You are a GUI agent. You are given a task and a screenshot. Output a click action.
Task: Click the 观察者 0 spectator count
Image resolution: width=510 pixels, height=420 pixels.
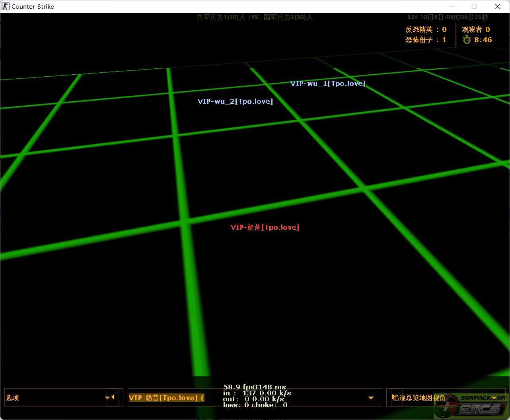[x=476, y=29]
